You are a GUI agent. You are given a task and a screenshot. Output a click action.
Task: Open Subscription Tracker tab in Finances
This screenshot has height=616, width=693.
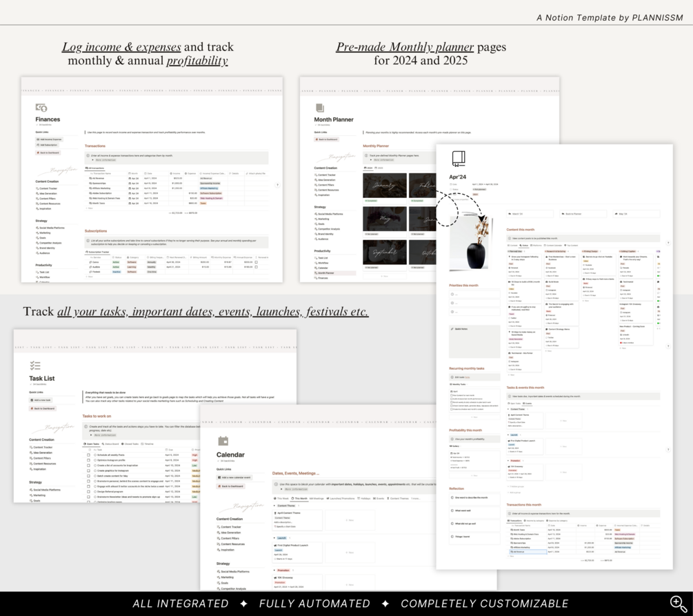(97, 252)
